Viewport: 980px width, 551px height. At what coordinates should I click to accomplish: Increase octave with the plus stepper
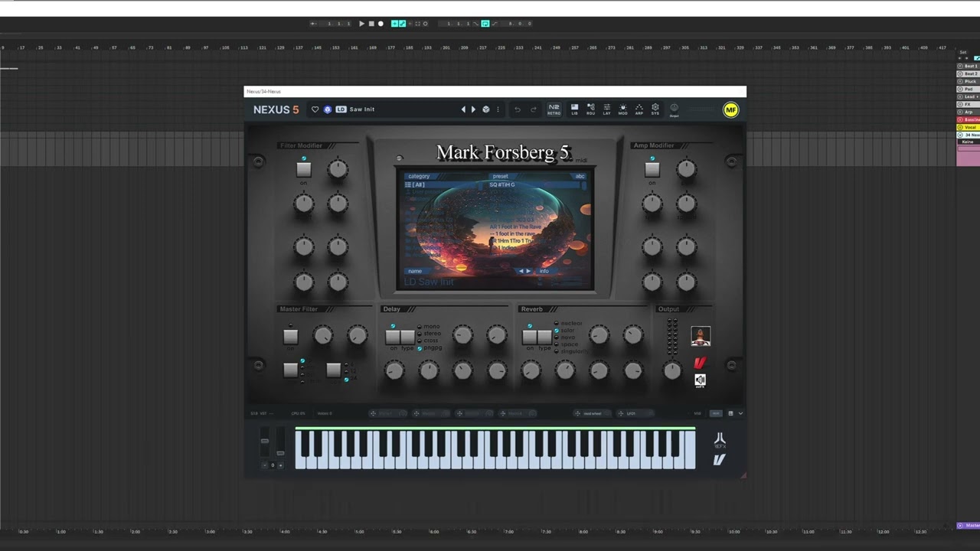click(x=280, y=465)
